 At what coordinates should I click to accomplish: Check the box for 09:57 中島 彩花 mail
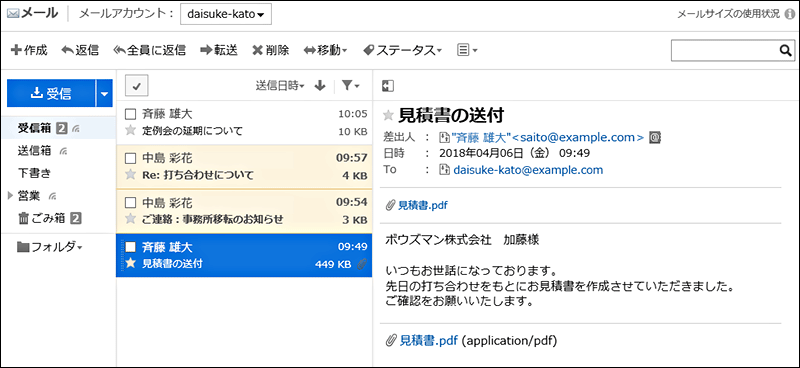point(131,158)
